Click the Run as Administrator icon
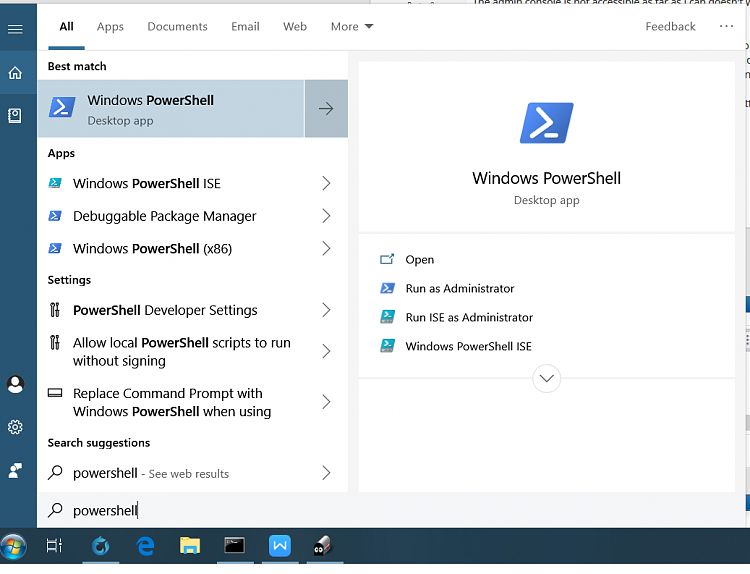Viewport: 750px width, 574px height. click(387, 288)
